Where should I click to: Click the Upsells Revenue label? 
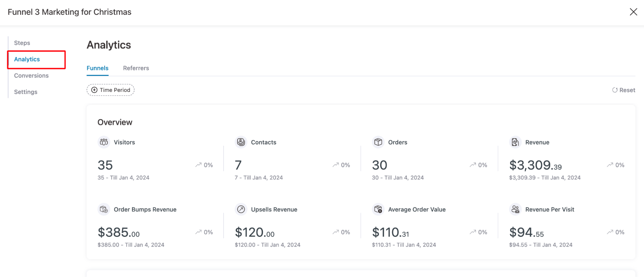point(274,209)
